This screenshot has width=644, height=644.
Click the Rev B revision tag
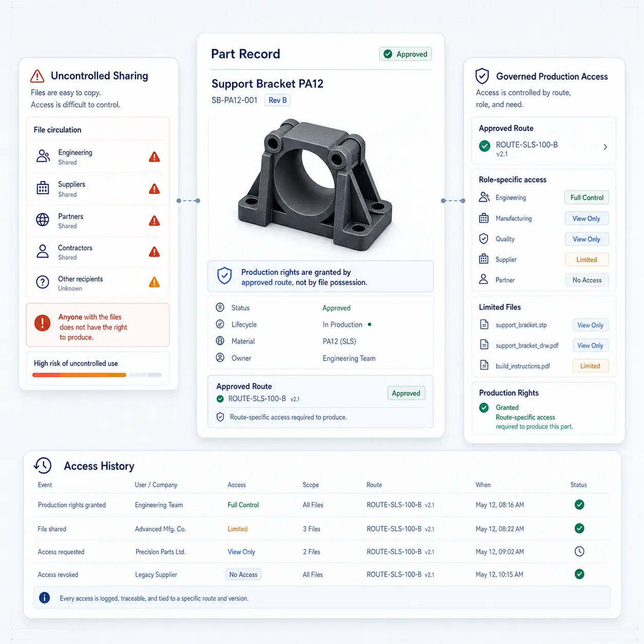pyautogui.click(x=277, y=100)
